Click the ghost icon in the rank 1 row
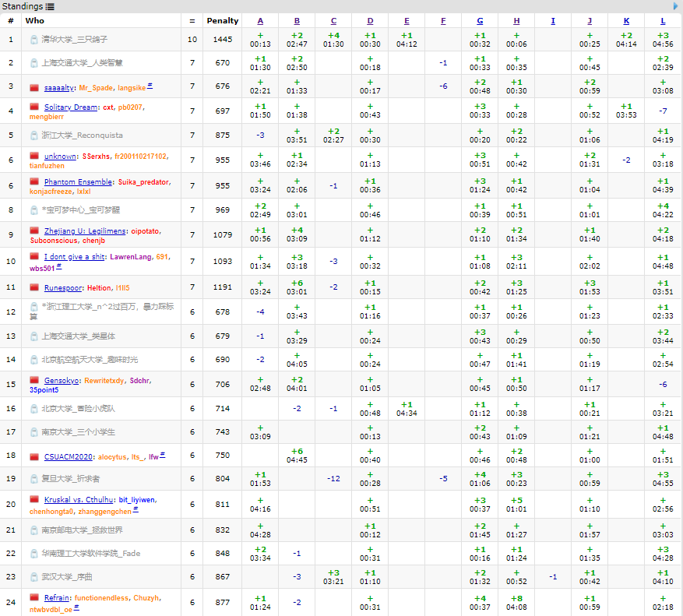 coord(34,40)
